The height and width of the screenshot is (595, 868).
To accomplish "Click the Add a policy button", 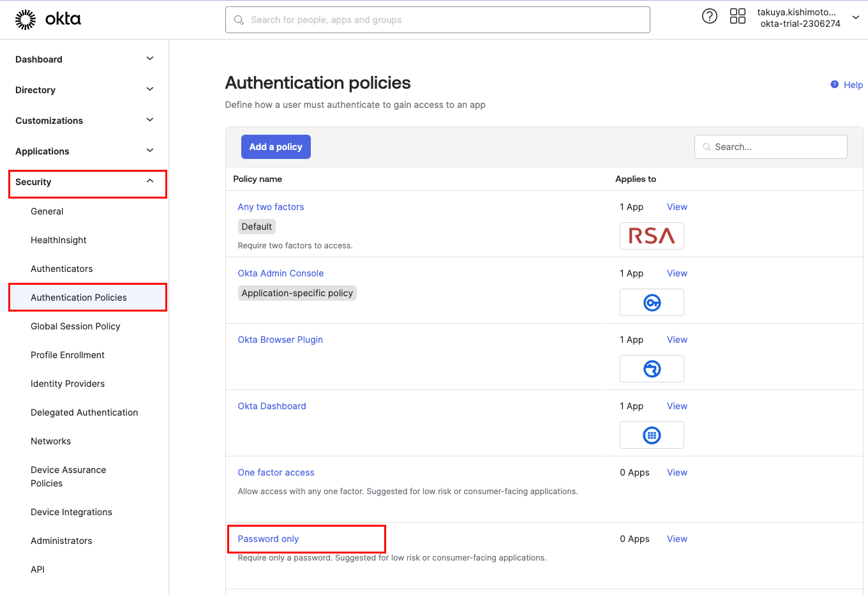I will pos(276,147).
